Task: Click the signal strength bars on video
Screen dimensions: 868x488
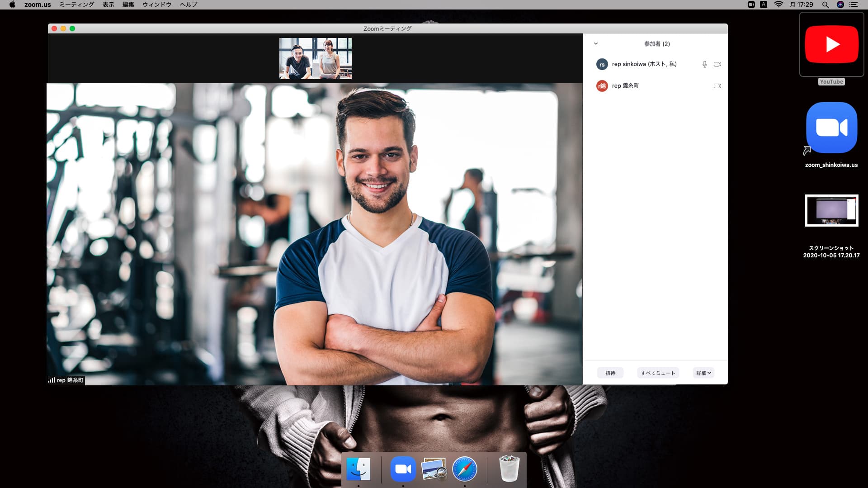Action: [x=52, y=380]
